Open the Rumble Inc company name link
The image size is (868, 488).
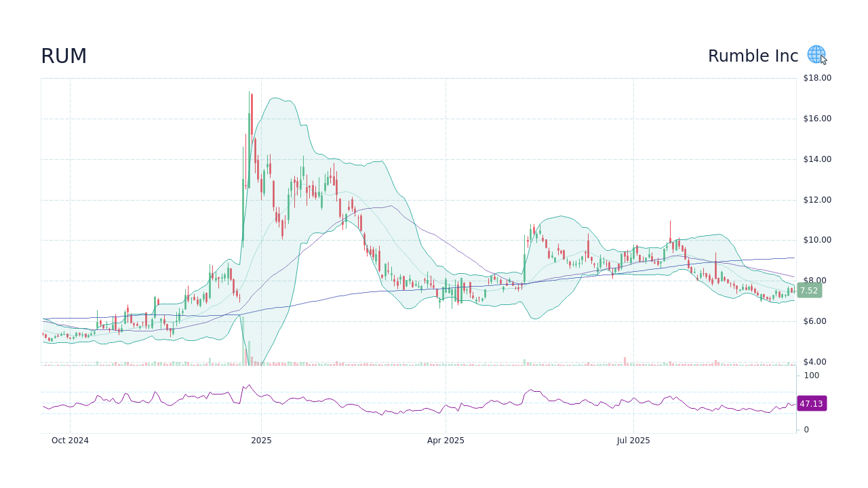pyautogui.click(x=753, y=56)
